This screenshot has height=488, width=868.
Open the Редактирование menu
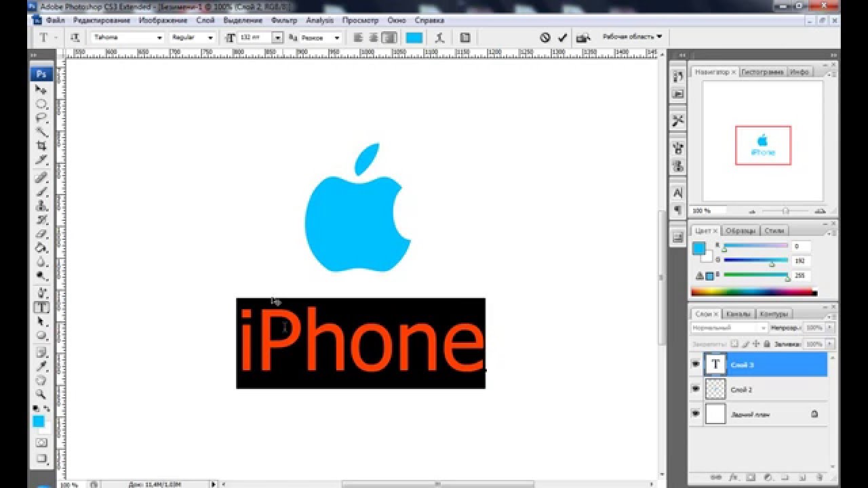[x=101, y=20]
